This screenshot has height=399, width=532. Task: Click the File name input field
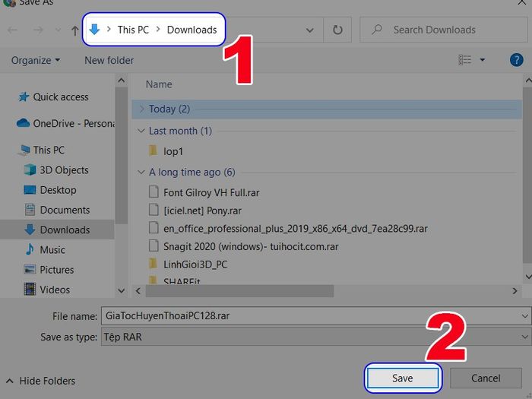316,316
